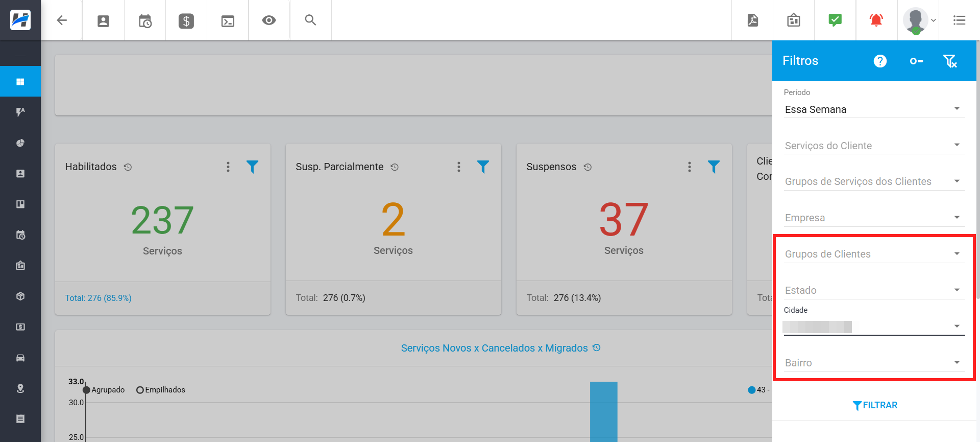Click the PDF export icon
Screen dimensions: 980x442
[x=753, y=20]
